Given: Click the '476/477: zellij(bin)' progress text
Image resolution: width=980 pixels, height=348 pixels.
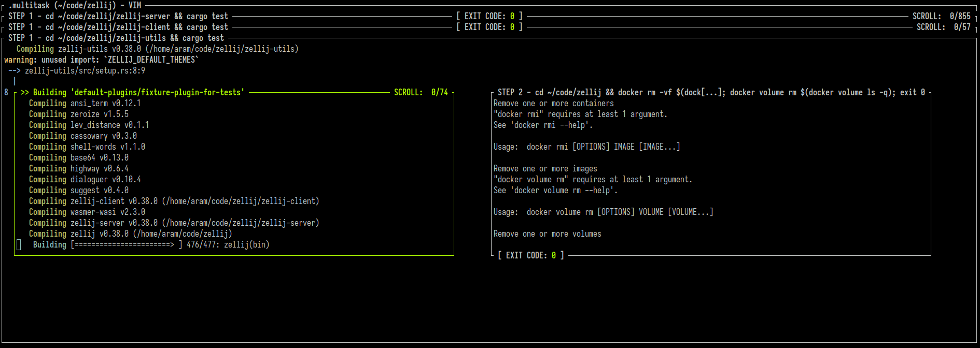Looking at the screenshot, I should (228, 244).
